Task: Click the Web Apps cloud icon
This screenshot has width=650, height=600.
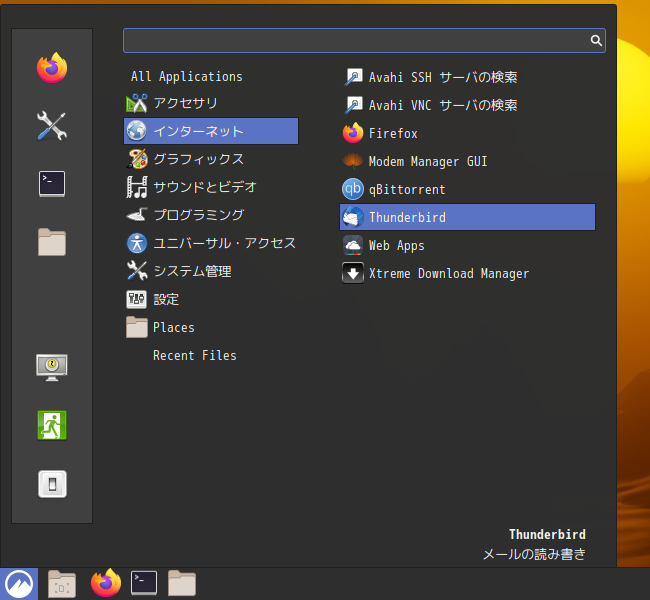Action: 353,245
